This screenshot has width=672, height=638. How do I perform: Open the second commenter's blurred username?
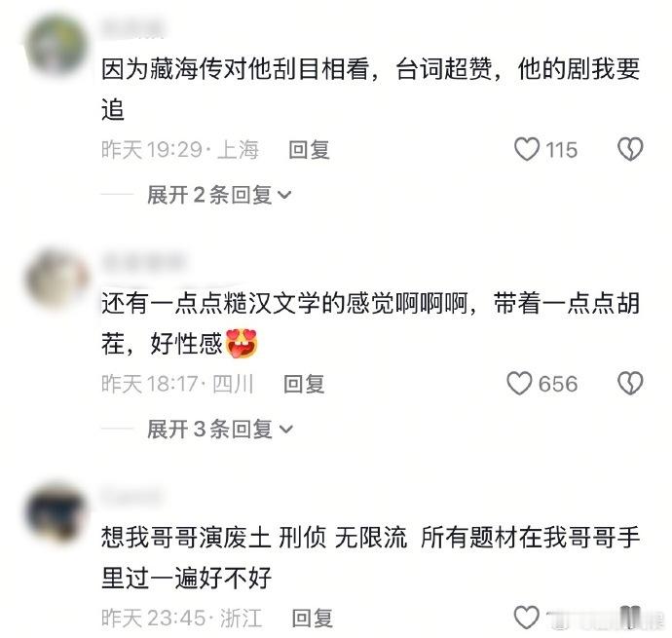click(143, 262)
